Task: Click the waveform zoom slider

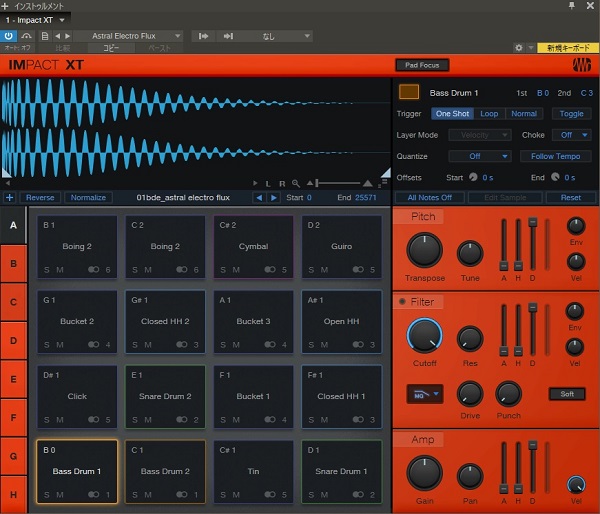Action: tap(339, 183)
